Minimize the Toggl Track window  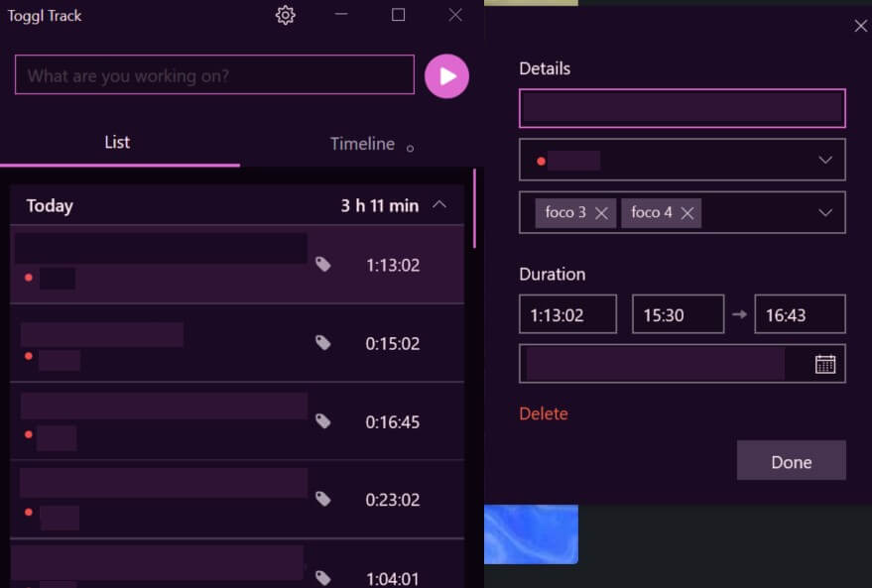pos(341,15)
